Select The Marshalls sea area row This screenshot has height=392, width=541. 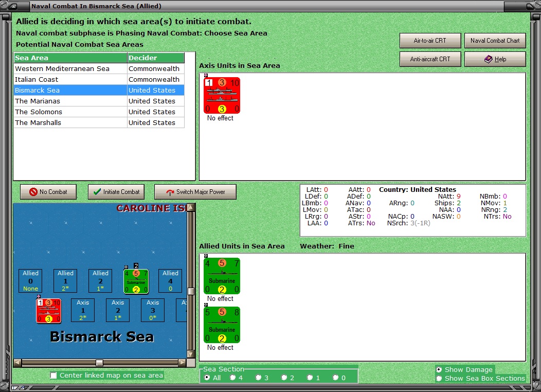pyautogui.click(x=99, y=122)
